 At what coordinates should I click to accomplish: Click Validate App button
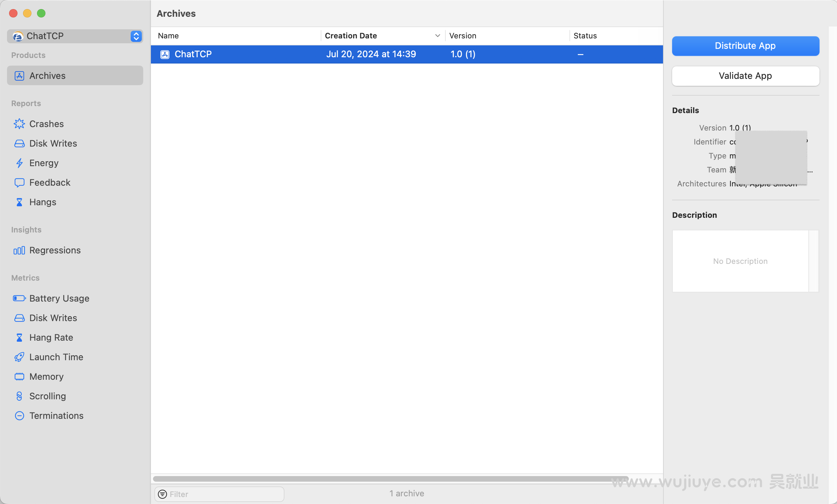[x=745, y=75]
